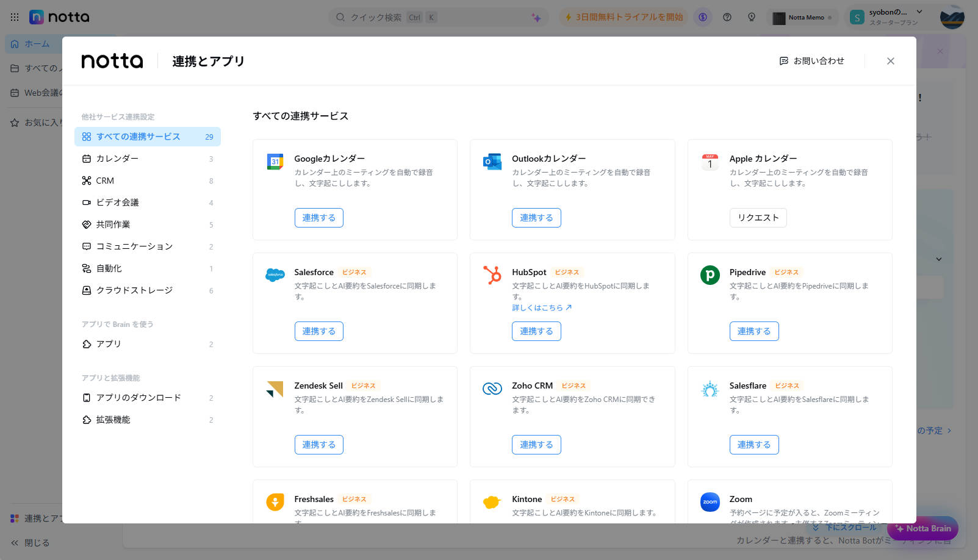The image size is (978, 560).
Task: Click the HubSpot logo icon
Action: click(492, 275)
